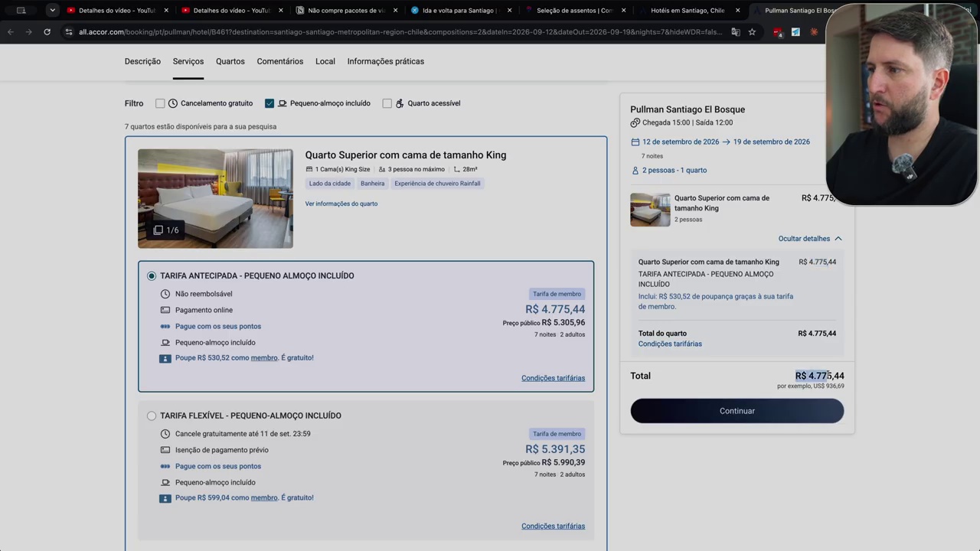This screenshot has height=551, width=980.
Task: Click the 'Pullman Santiago El Bosque' summary title
Action: [688, 109]
